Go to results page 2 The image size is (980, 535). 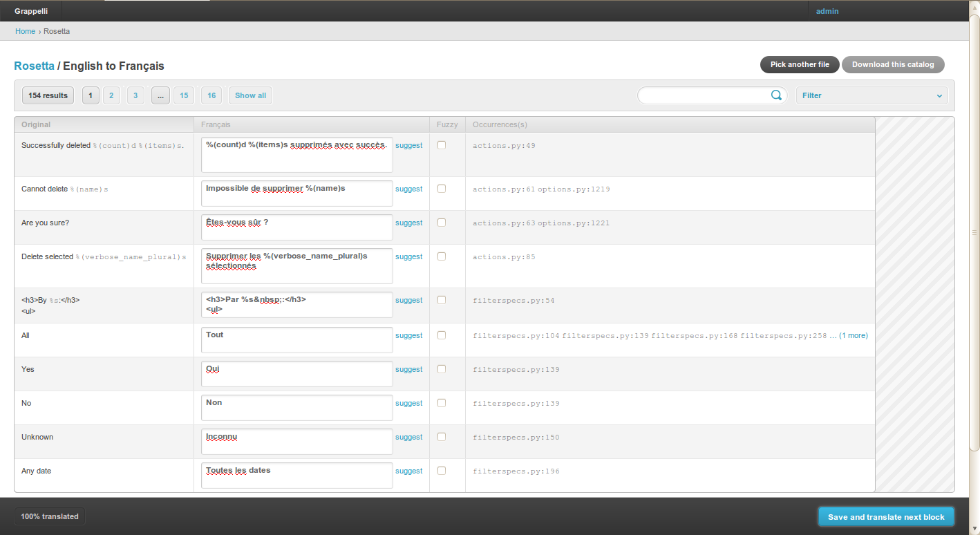pyautogui.click(x=111, y=95)
